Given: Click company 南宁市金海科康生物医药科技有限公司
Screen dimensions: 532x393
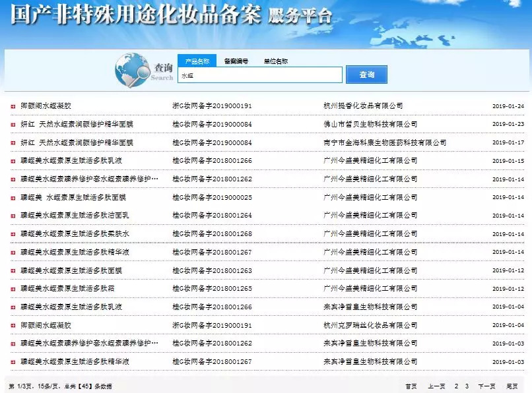Looking at the screenshot, I should (x=385, y=142).
